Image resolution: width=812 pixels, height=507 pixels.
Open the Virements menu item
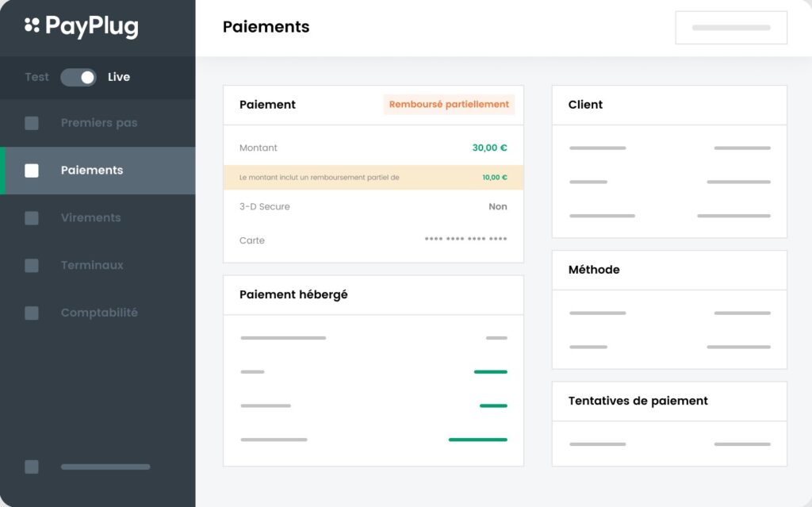point(91,218)
